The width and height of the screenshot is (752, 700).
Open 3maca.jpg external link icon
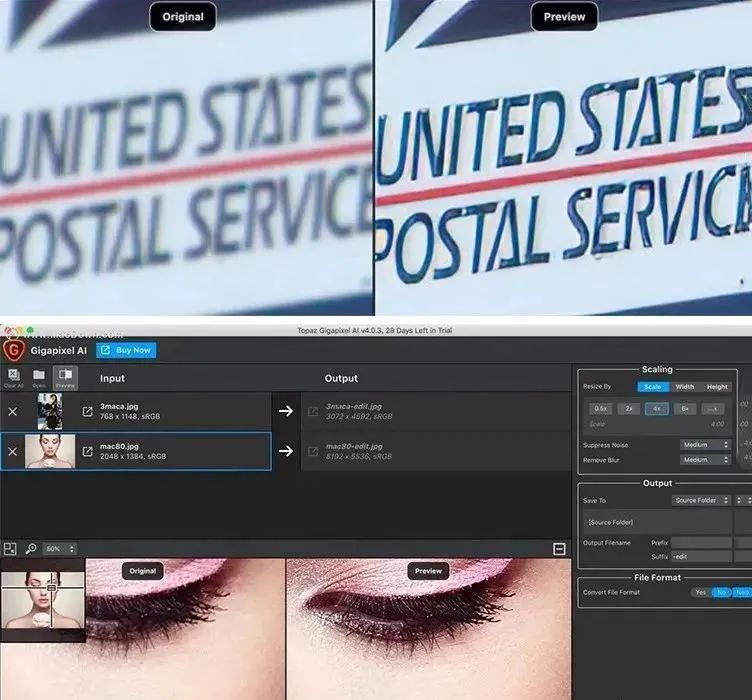point(87,411)
